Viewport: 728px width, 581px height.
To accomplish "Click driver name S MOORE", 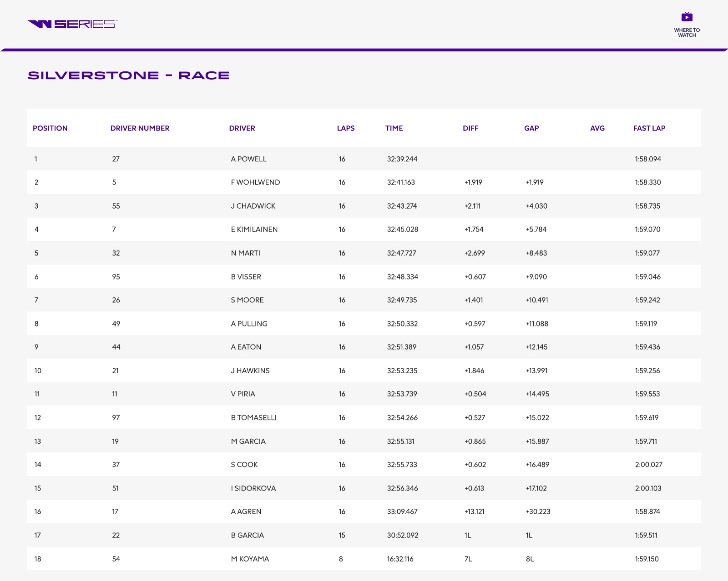I will (248, 300).
